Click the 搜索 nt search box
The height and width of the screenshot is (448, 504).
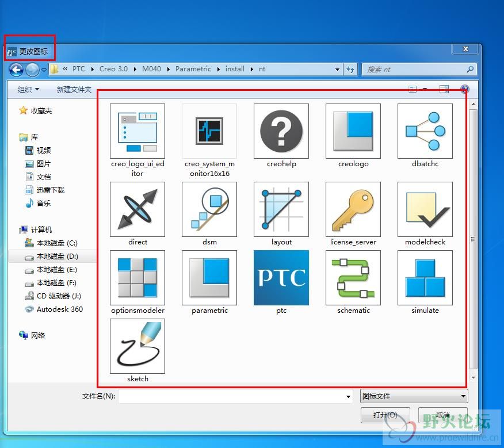[414, 69]
